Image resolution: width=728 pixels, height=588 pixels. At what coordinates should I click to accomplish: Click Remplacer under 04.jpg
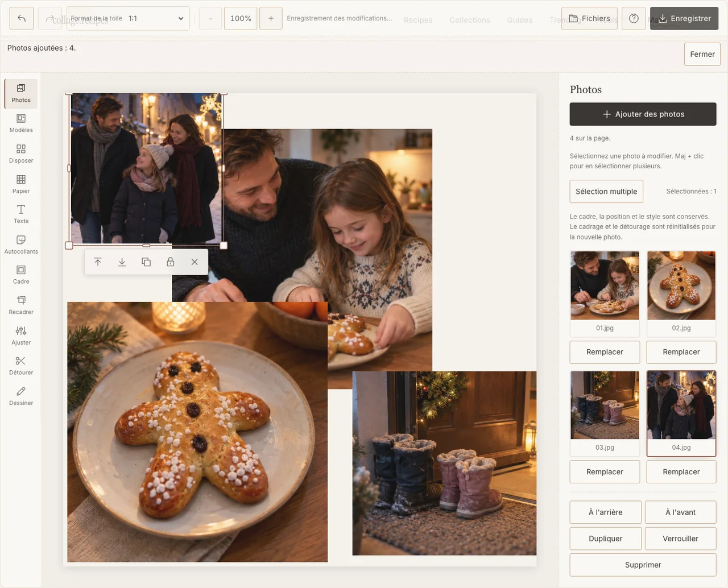click(681, 472)
